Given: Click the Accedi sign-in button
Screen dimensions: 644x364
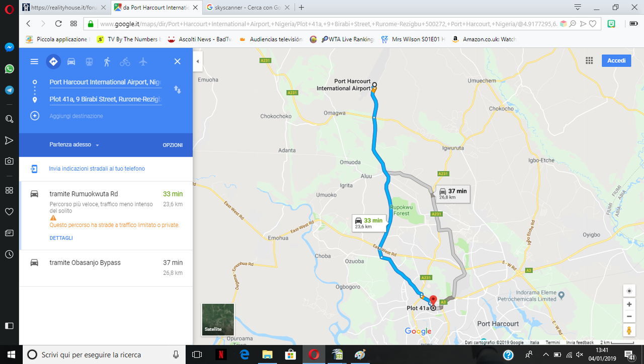Looking at the screenshot, I should click(x=616, y=60).
